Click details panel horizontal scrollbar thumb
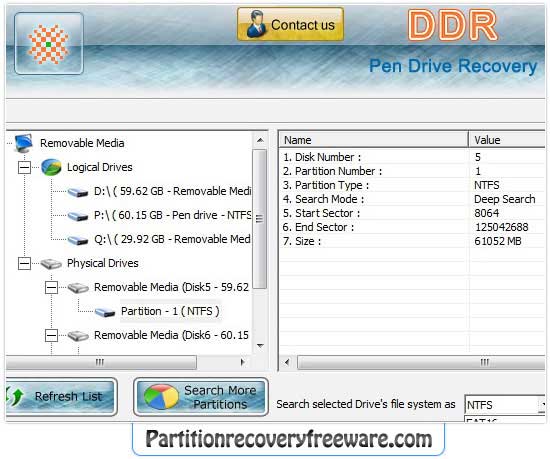Image resolution: width=550 pixels, height=459 pixels. coord(421,362)
